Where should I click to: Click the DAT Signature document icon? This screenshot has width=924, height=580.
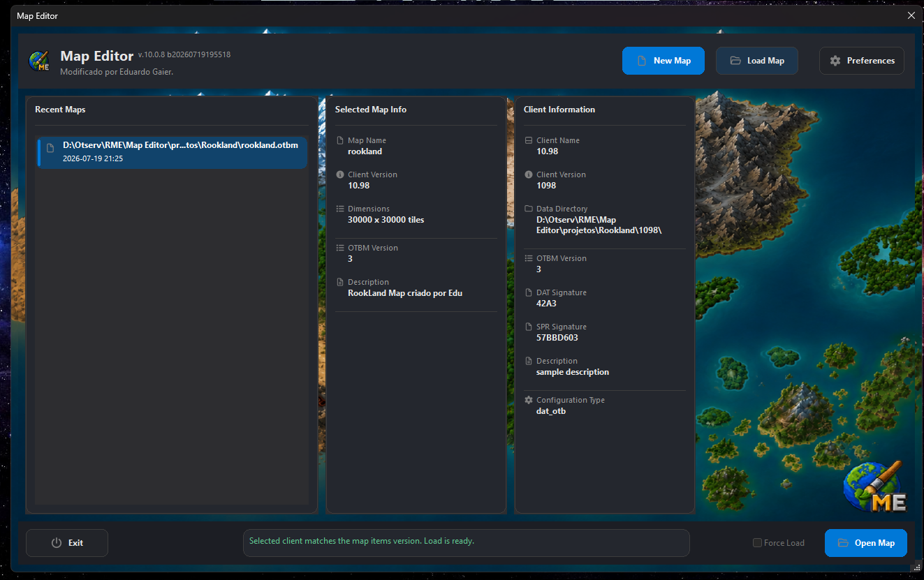pyautogui.click(x=529, y=292)
